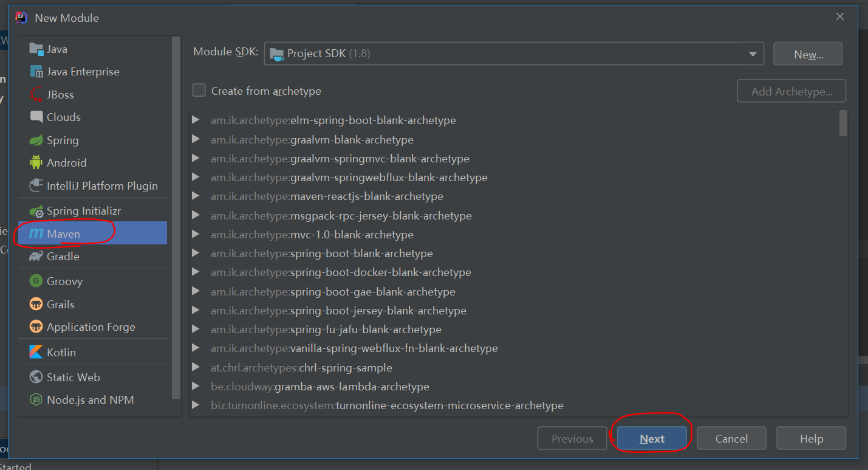Click the Gradle elephant icon
868x470 pixels.
tap(36, 257)
